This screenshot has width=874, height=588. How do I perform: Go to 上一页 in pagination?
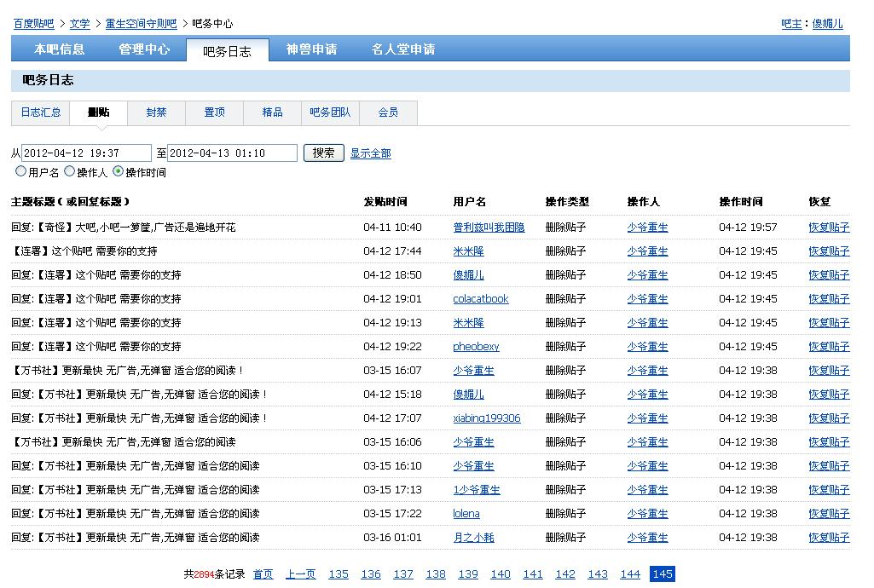[300, 574]
